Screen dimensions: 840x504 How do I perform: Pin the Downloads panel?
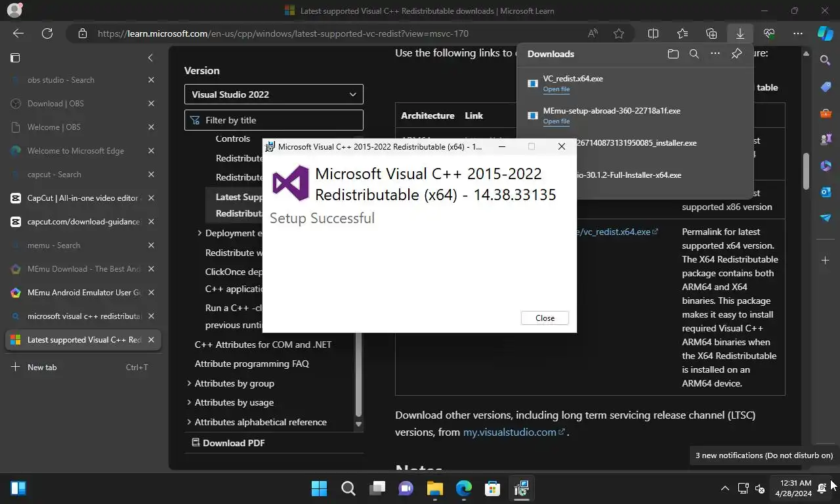point(736,54)
